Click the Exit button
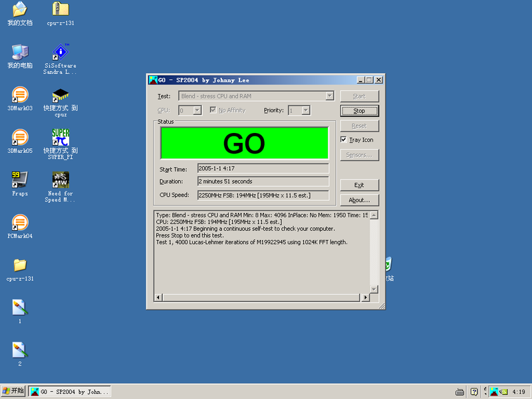This screenshot has width=532, height=399. click(x=359, y=186)
